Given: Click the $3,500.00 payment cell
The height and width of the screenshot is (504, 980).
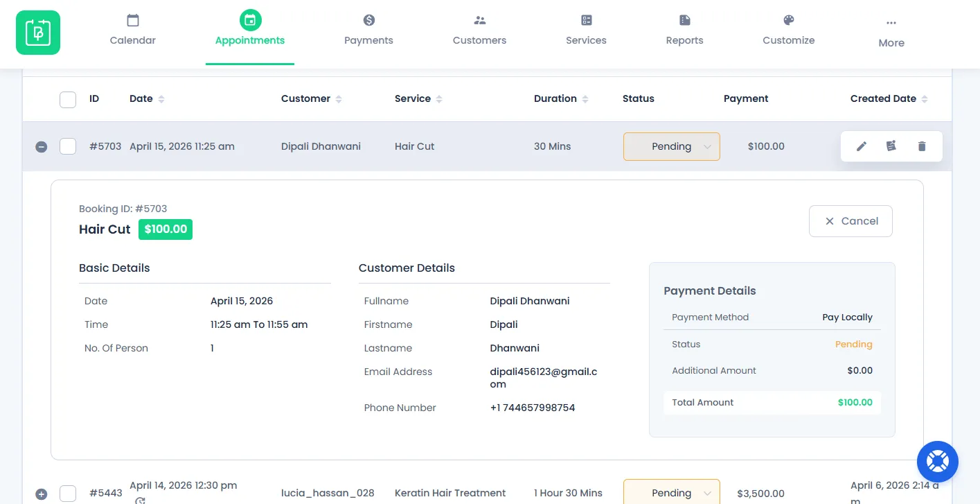Looking at the screenshot, I should (761, 494).
